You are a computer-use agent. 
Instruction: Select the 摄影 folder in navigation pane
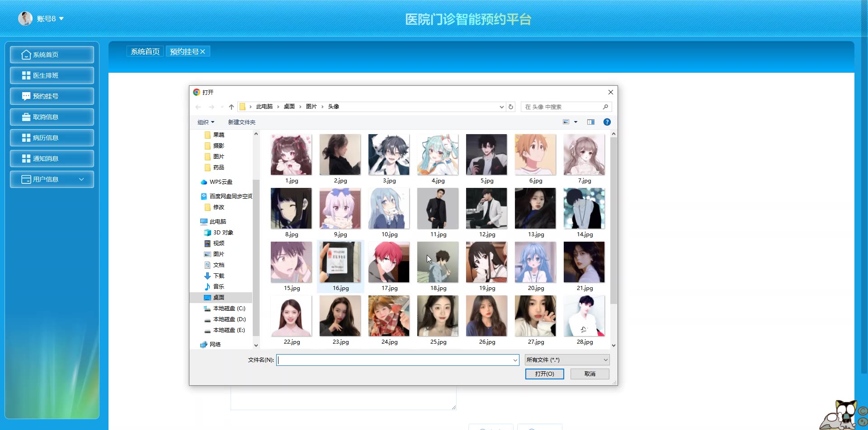pos(214,146)
